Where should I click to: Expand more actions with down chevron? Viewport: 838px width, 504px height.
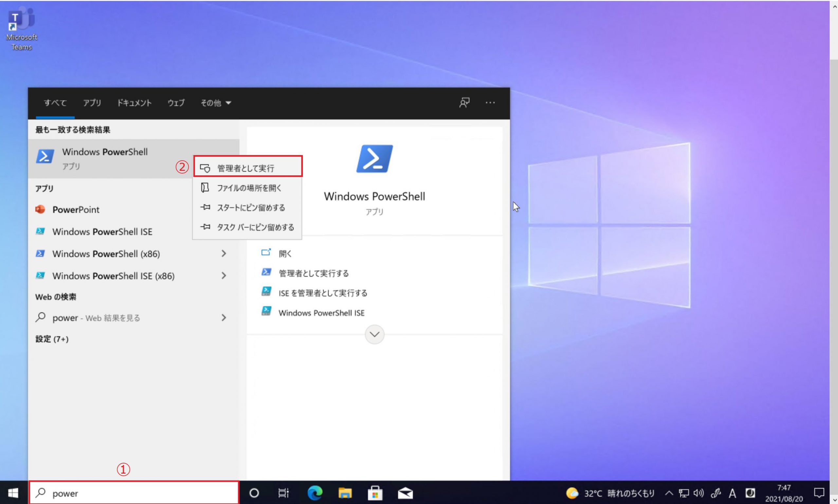coord(374,335)
